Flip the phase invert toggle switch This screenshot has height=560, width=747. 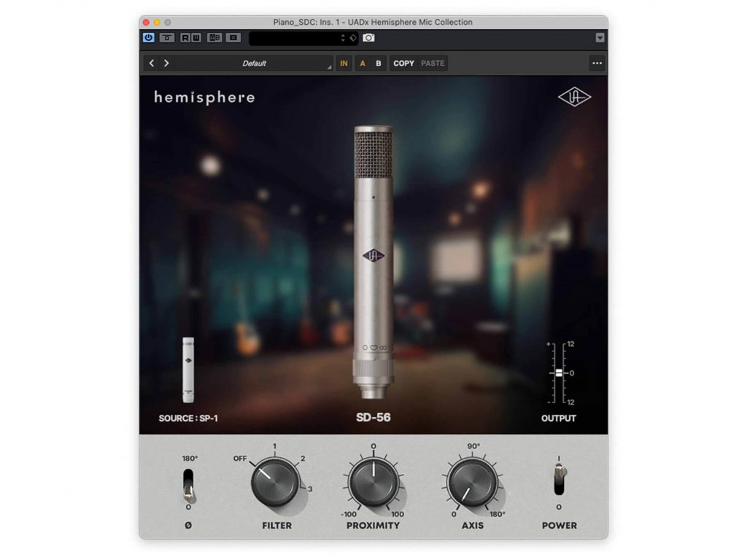189,486
